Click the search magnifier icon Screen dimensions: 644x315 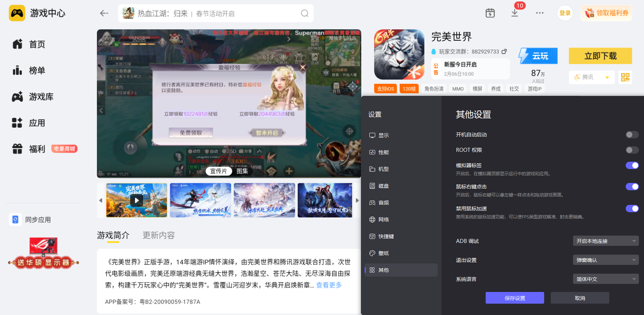pyautogui.click(x=305, y=14)
